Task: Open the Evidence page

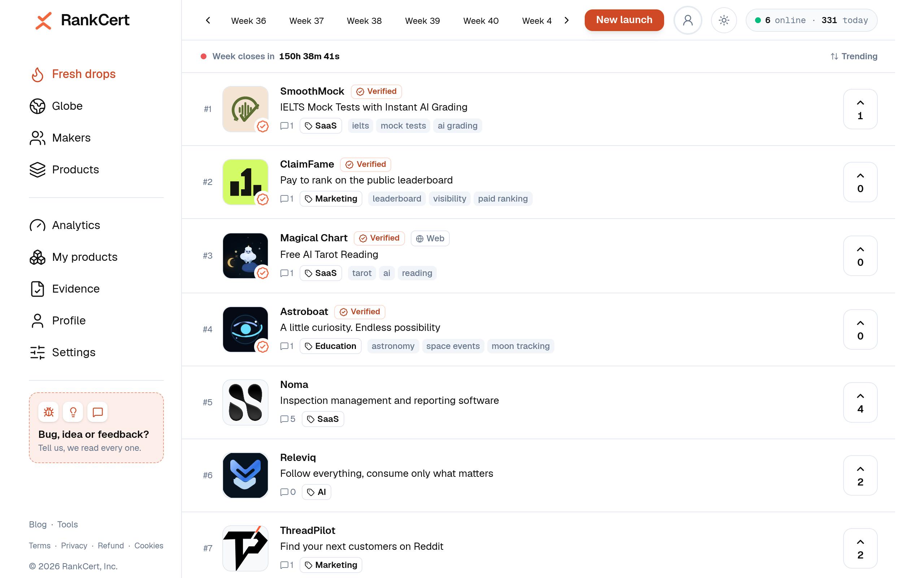Action: point(65,289)
